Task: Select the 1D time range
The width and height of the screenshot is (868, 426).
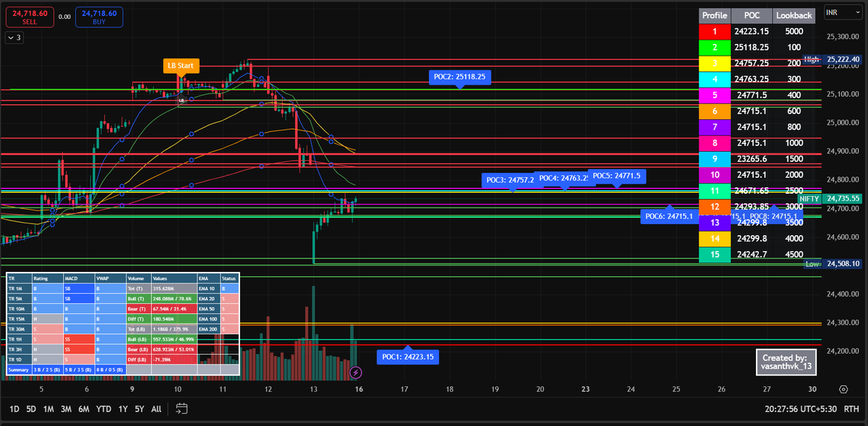Action: click(x=14, y=409)
